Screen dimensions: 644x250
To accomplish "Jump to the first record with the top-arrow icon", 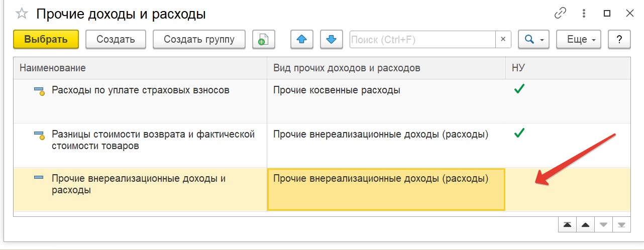I will 567,225.
